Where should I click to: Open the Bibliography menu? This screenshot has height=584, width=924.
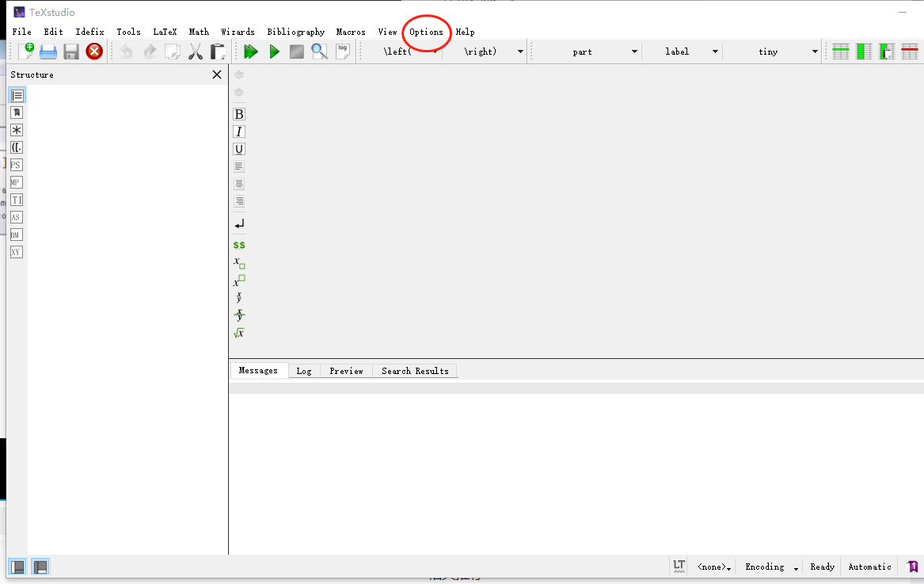coord(296,32)
